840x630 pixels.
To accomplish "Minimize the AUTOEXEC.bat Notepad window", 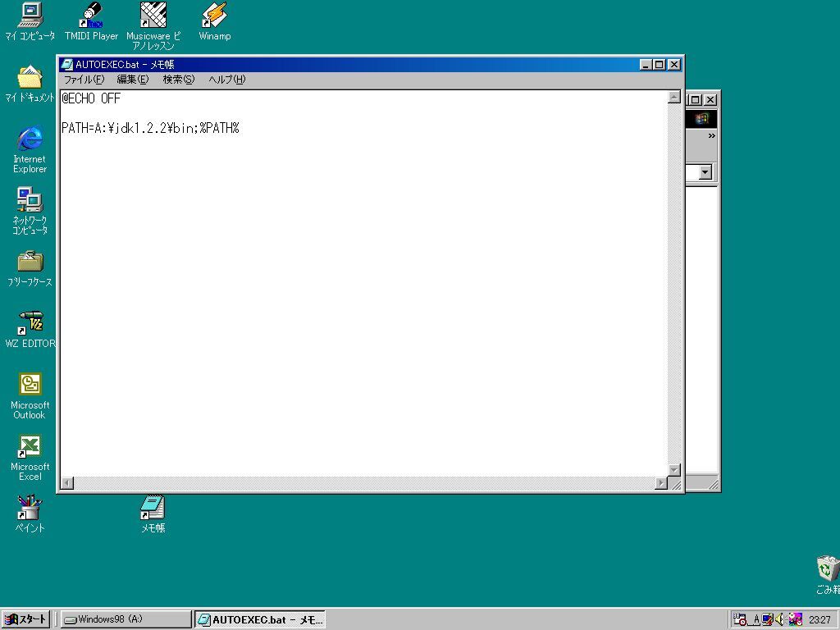I will pyautogui.click(x=646, y=65).
